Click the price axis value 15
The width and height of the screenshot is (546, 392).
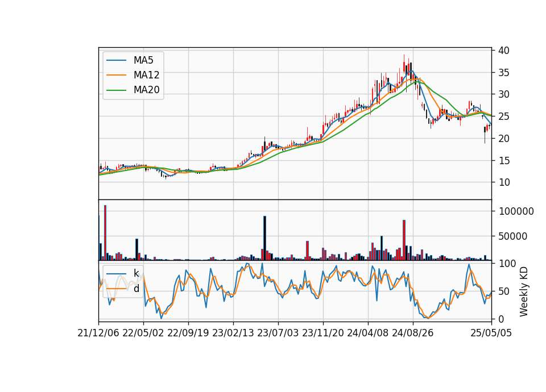coord(504,161)
